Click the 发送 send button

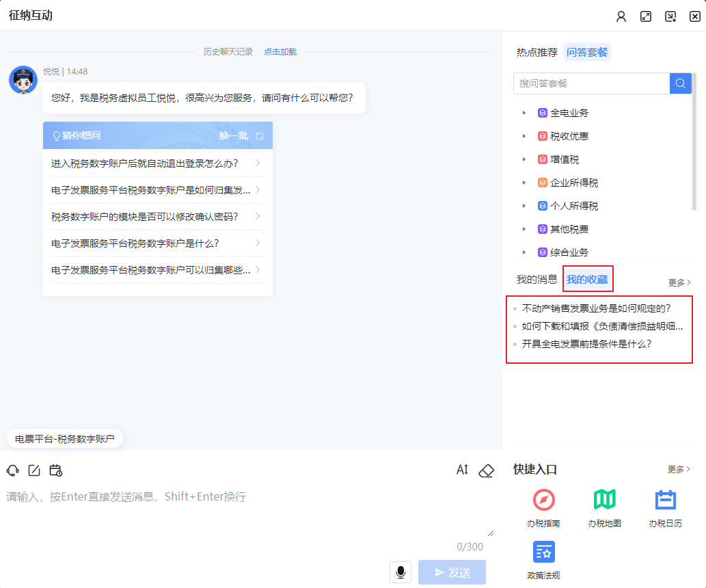(x=452, y=572)
